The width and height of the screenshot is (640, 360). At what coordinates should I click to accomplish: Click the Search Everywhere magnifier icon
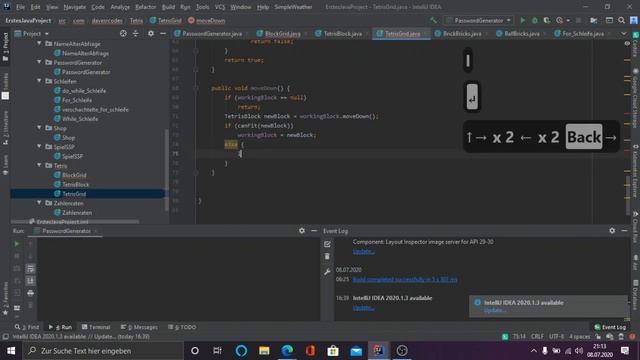tap(622, 20)
